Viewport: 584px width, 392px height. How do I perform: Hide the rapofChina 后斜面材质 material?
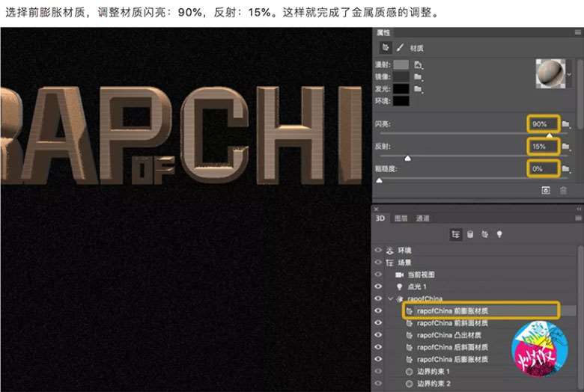point(378,347)
